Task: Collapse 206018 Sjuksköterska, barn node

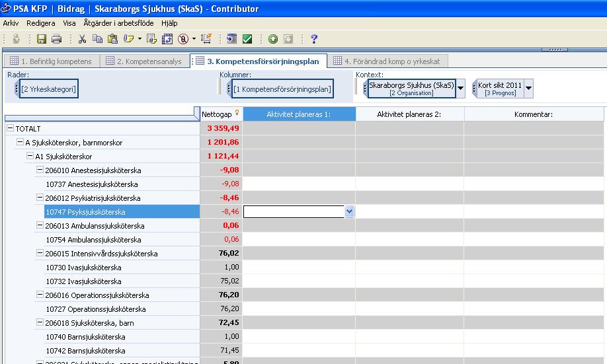Action: [40, 322]
